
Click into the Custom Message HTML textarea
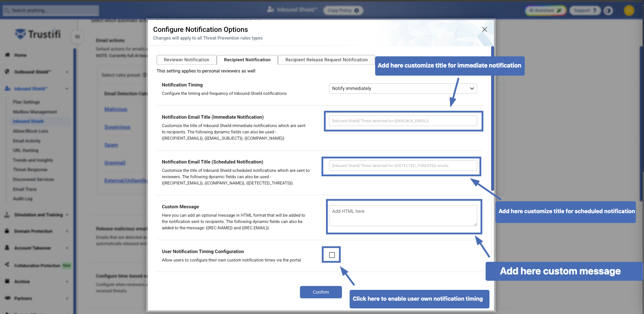[x=403, y=216]
